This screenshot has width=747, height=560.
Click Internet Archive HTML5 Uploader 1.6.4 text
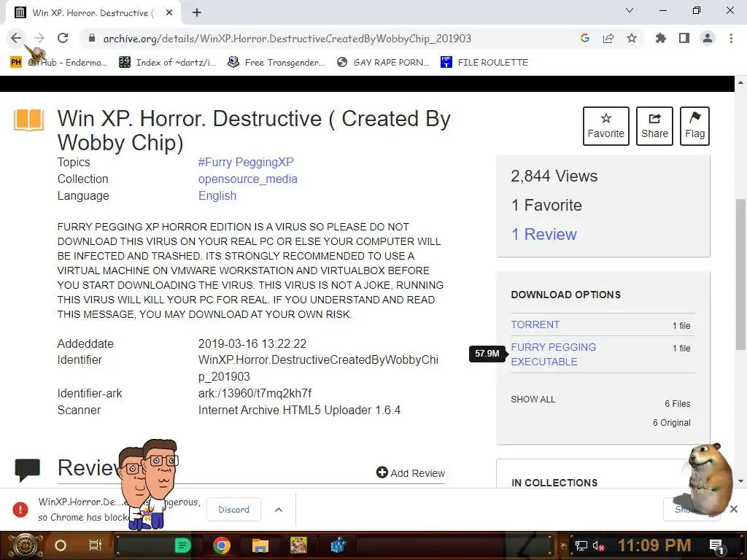coord(299,410)
